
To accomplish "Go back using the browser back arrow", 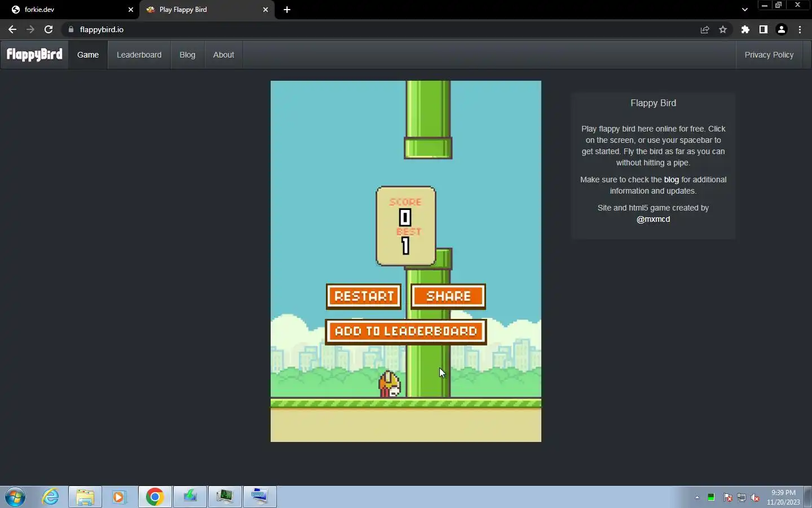I will pyautogui.click(x=12, y=29).
